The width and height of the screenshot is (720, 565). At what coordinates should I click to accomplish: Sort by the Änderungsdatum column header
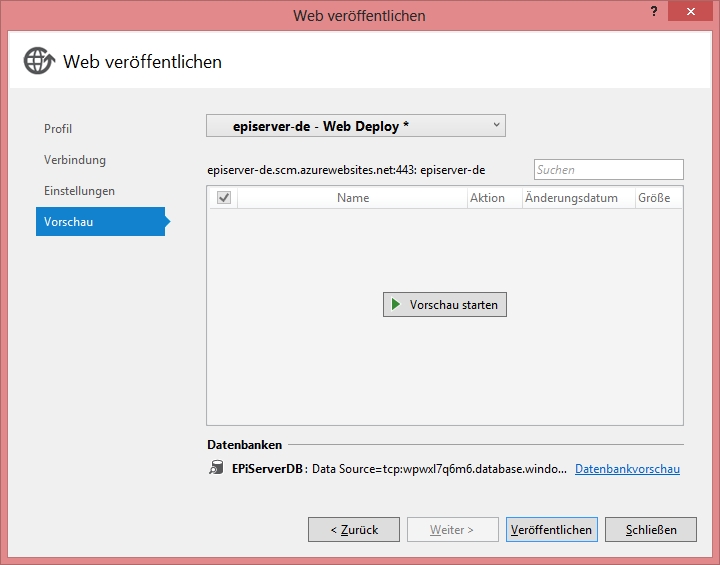[571, 198]
